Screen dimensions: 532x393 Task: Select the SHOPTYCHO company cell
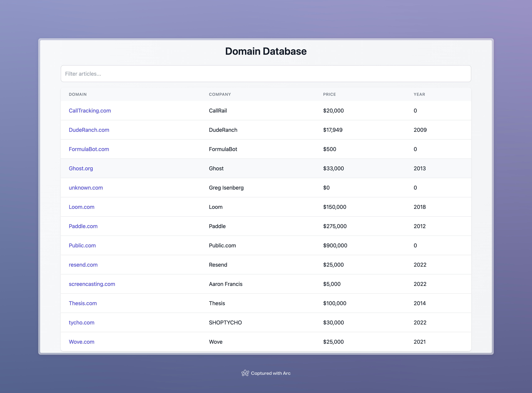[225, 323]
